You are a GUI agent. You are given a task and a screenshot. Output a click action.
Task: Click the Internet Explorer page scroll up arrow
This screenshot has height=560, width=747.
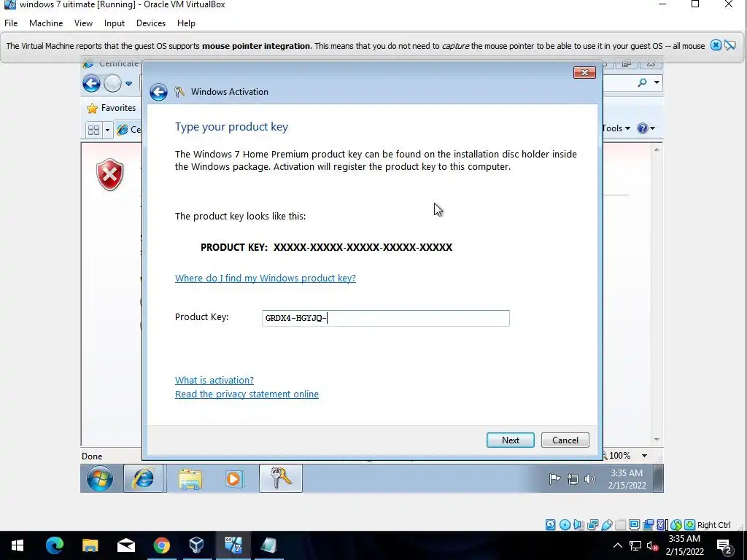click(x=657, y=149)
